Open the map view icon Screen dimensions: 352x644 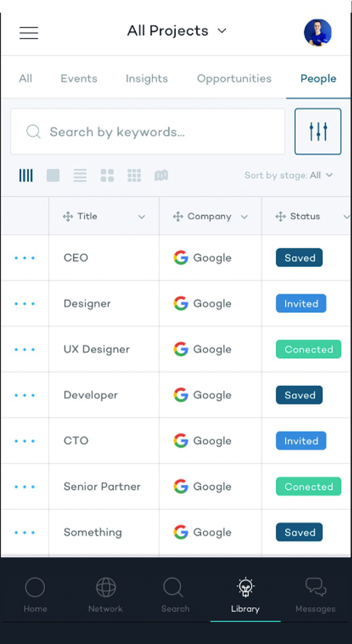click(x=161, y=176)
